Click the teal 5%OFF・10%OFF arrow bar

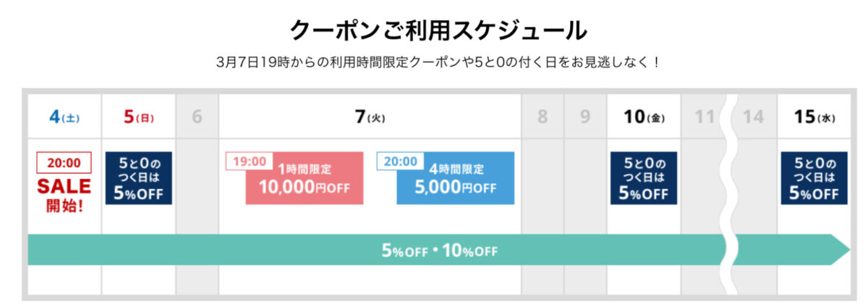438,251
